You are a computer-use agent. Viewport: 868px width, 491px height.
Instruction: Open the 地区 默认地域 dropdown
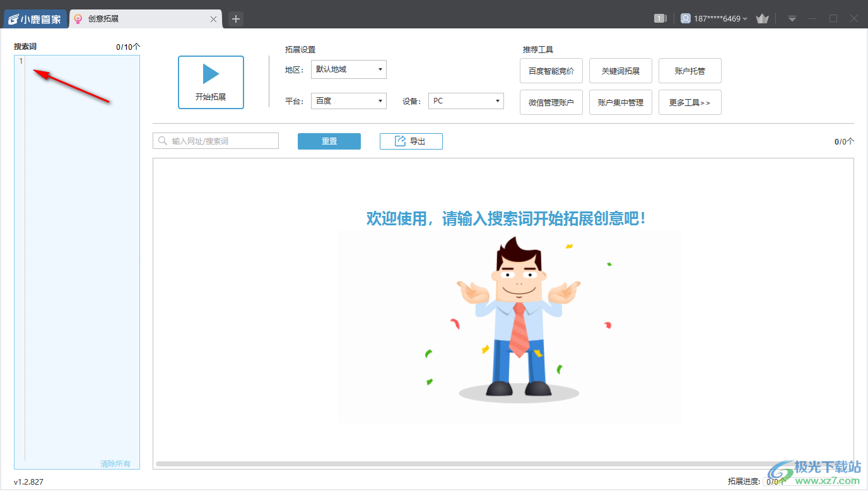pyautogui.click(x=349, y=69)
